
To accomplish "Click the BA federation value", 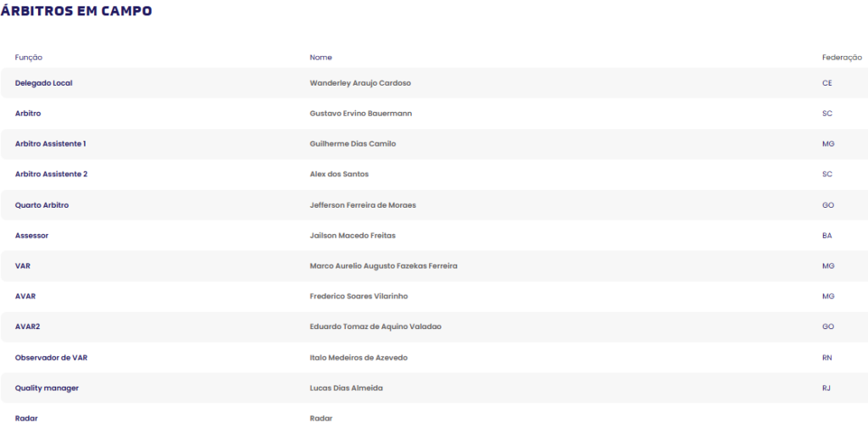I will [827, 236].
